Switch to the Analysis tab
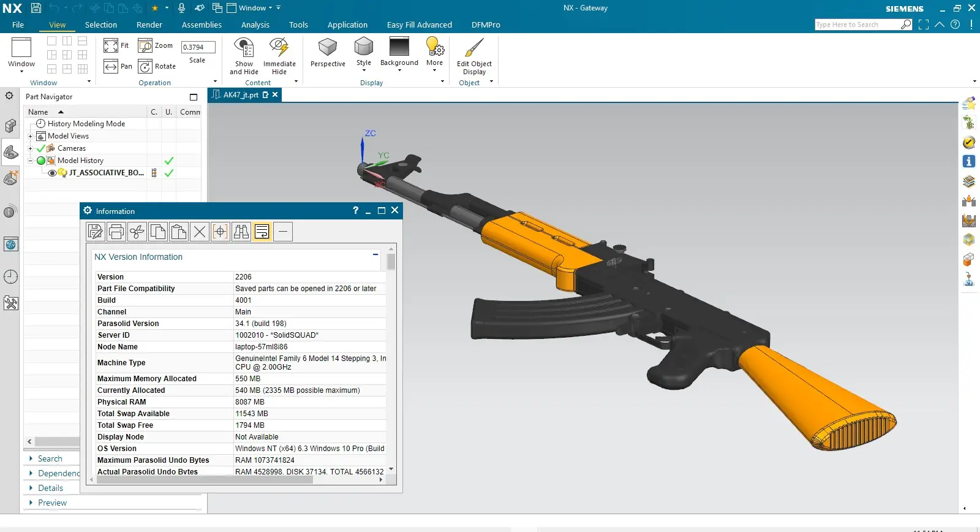This screenshot has width=980, height=532. click(255, 25)
